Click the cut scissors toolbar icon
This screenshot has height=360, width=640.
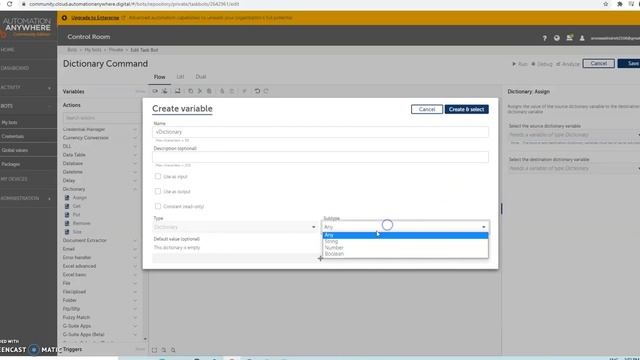click(x=200, y=91)
